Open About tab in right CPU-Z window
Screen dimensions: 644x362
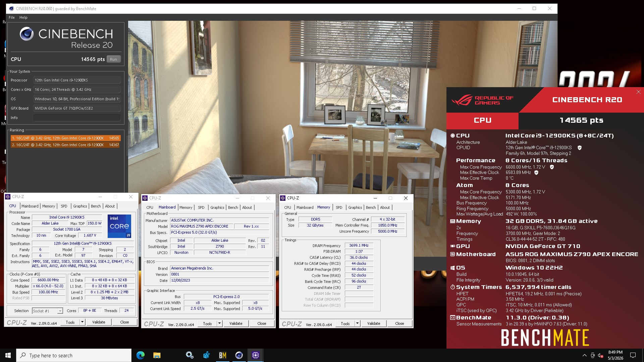pyautogui.click(x=385, y=207)
